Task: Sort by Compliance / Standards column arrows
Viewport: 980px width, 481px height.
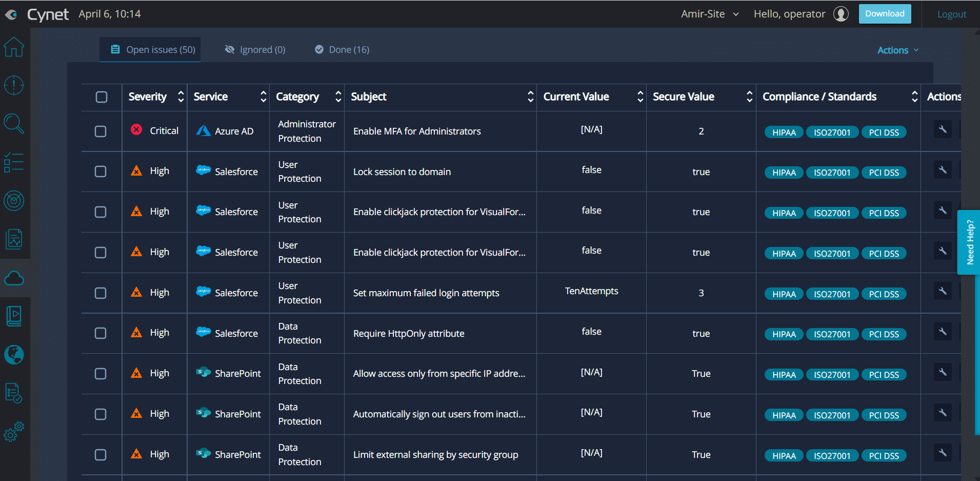Action: 914,97
